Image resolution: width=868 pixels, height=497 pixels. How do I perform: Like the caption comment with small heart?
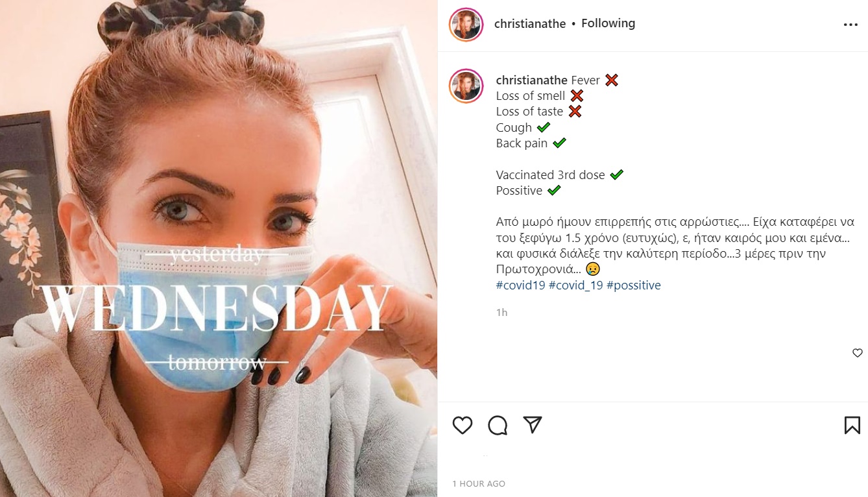point(858,353)
